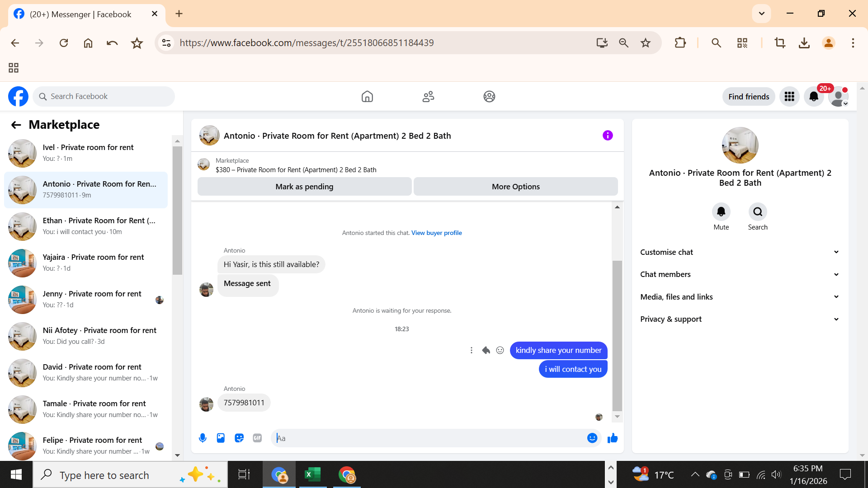The height and width of the screenshot is (488, 868).
Task: Mute this conversation's notifications
Action: (x=721, y=212)
